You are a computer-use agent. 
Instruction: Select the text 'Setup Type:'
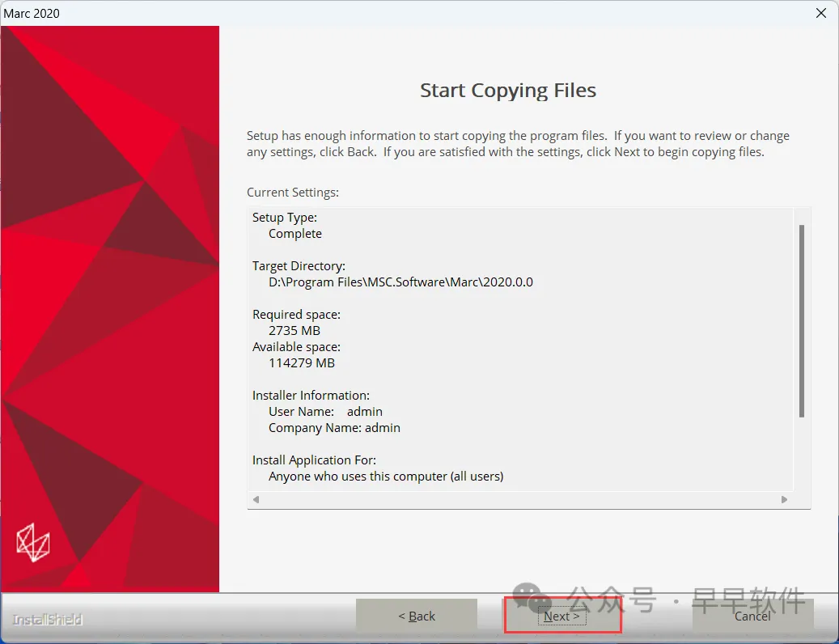pyautogui.click(x=285, y=217)
